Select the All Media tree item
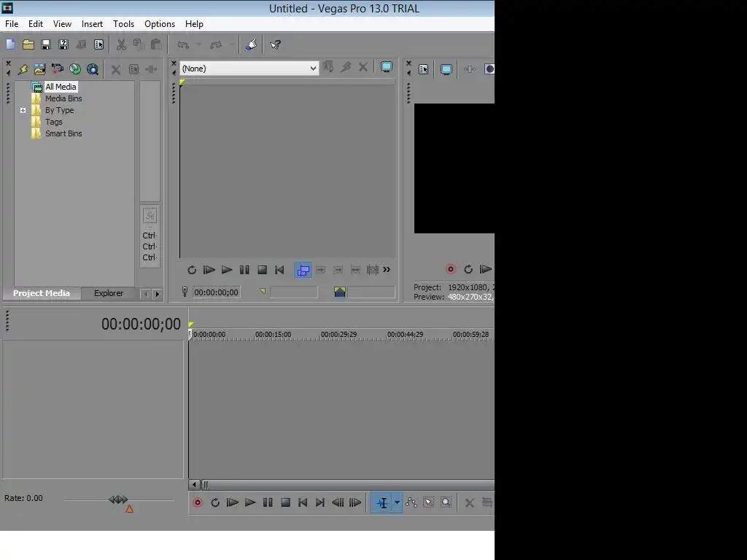747x560 pixels. (x=61, y=87)
